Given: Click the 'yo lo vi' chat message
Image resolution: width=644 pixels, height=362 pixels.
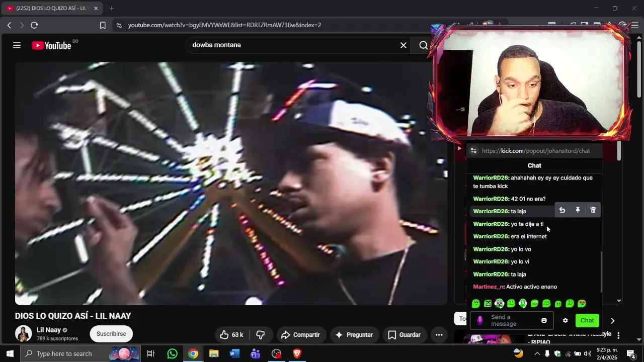Looking at the screenshot, I should click(520, 261).
